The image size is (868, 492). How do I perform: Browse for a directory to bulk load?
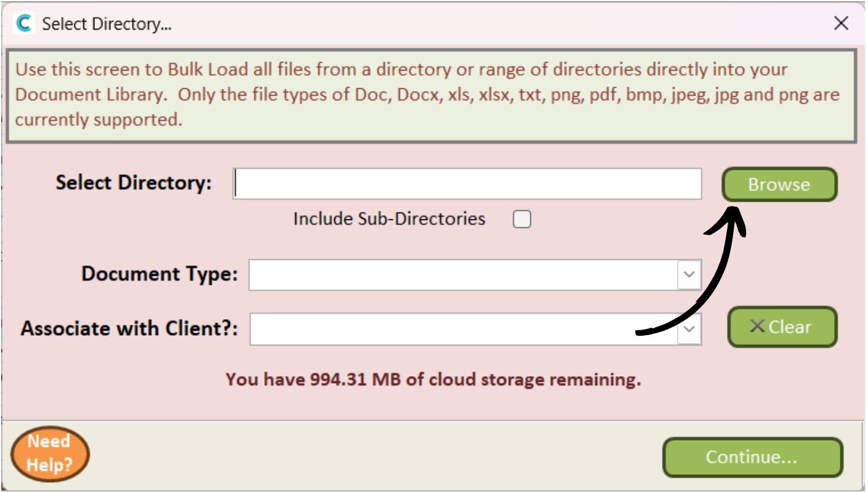point(779,184)
